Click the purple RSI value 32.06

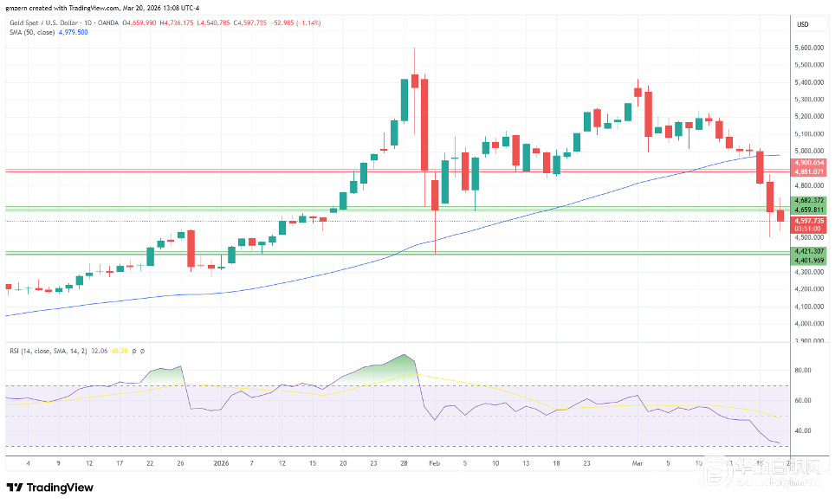[101, 351]
